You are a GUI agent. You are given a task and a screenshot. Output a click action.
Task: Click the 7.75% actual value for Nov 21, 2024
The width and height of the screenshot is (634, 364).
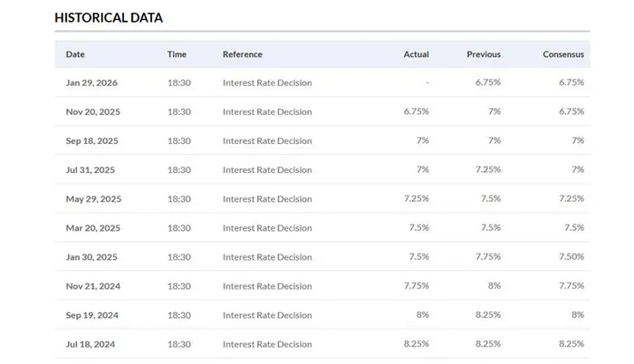point(415,286)
